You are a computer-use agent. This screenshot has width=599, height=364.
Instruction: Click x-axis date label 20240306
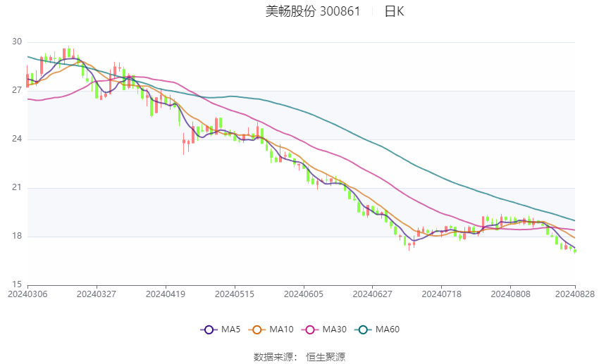click(x=27, y=294)
